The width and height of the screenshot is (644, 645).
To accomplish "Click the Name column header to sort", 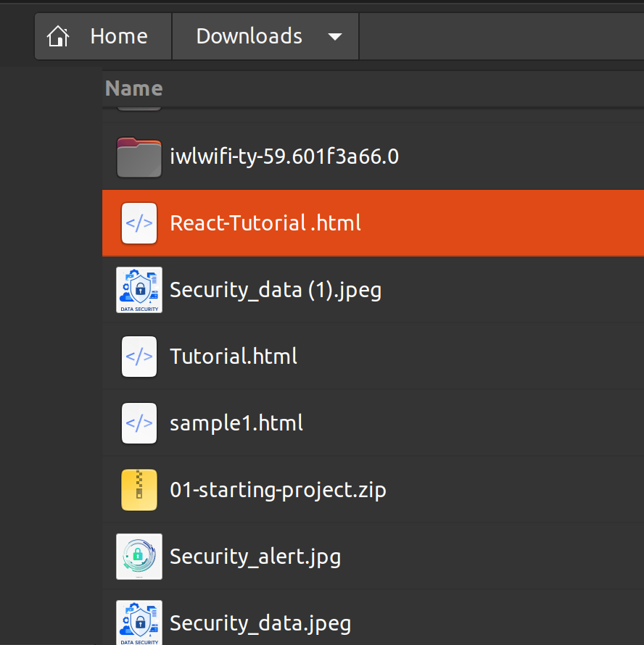I will [133, 88].
